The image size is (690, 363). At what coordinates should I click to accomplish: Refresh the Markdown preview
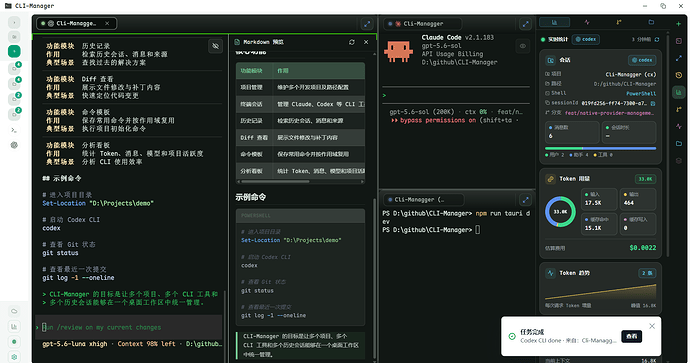(352, 42)
